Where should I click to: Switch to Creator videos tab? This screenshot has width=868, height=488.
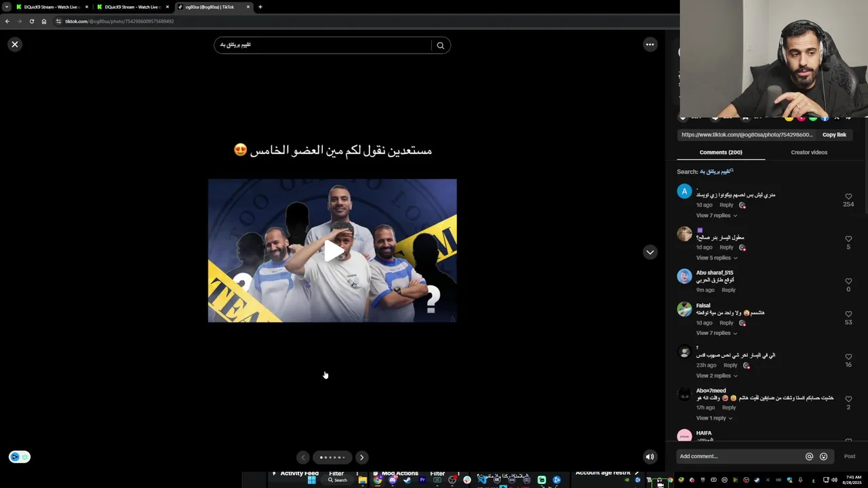coord(809,152)
